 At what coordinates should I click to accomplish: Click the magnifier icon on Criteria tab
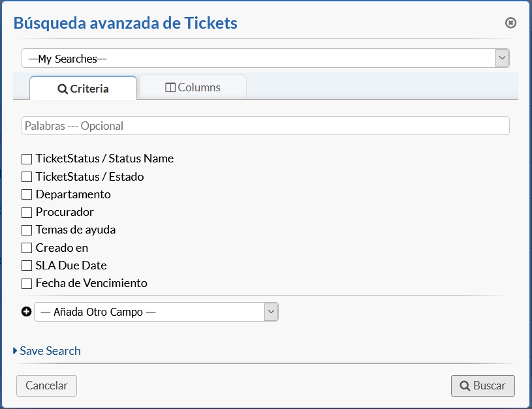(x=63, y=89)
